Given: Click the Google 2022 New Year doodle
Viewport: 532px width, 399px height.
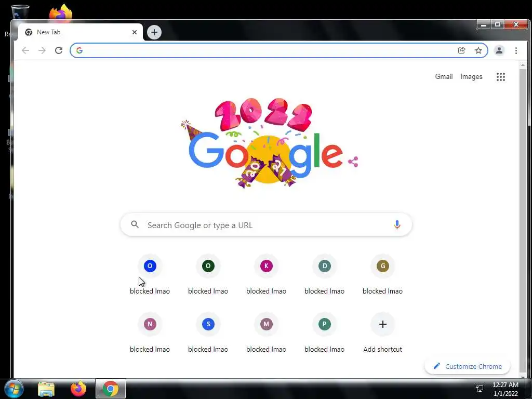Looking at the screenshot, I should coord(266,143).
